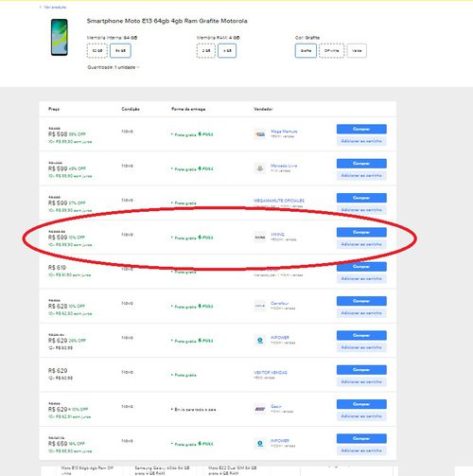Click Comprar for the VEKTOR VENDAS offer

[x=361, y=370]
